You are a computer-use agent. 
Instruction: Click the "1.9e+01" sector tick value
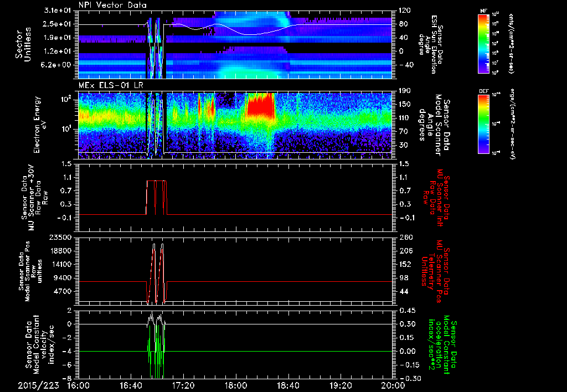tap(57, 38)
